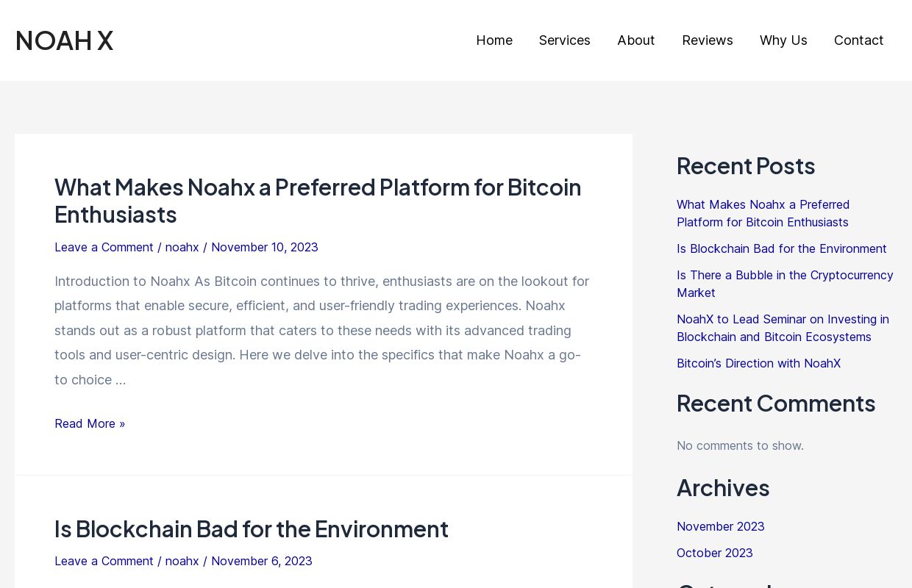Open the Home menu item
The image size is (912, 588).
click(x=494, y=40)
